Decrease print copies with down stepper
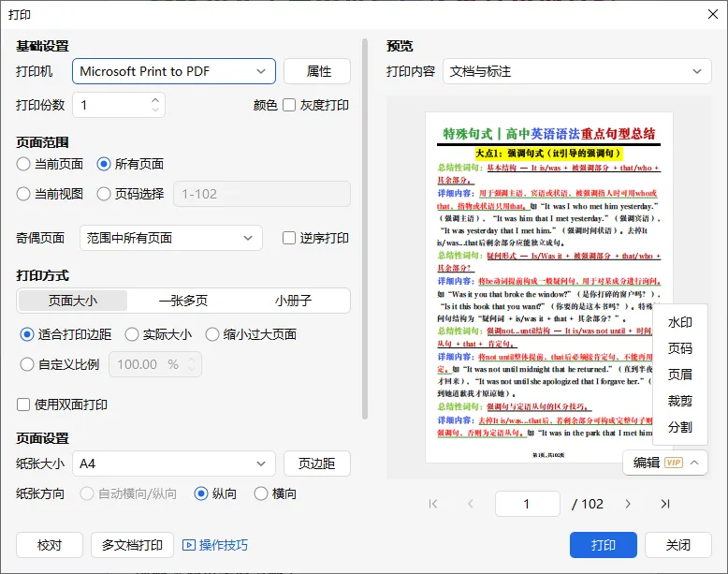 (x=155, y=110)
